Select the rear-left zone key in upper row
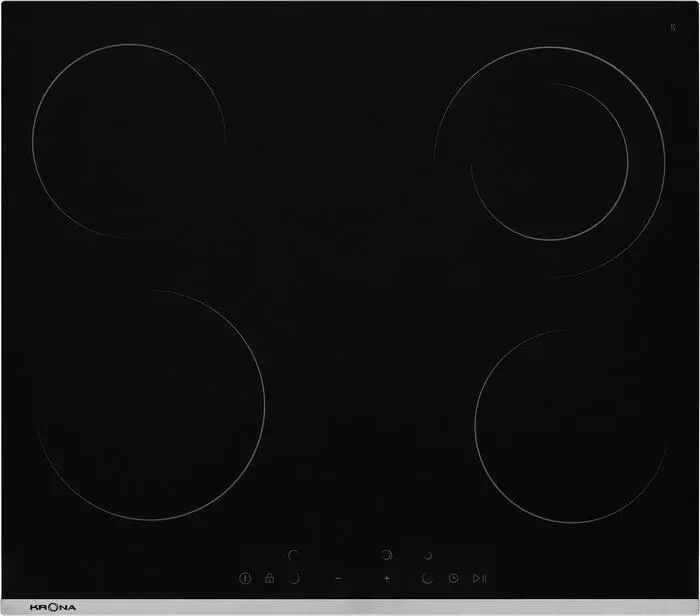700x616 pixels. pyautogui.click(x=293, y=555)
